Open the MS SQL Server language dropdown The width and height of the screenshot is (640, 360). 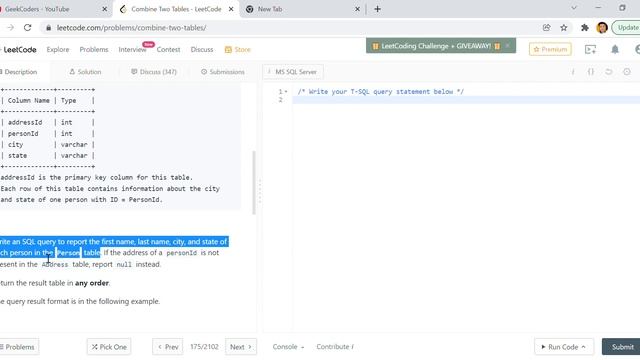coord(293,72)
